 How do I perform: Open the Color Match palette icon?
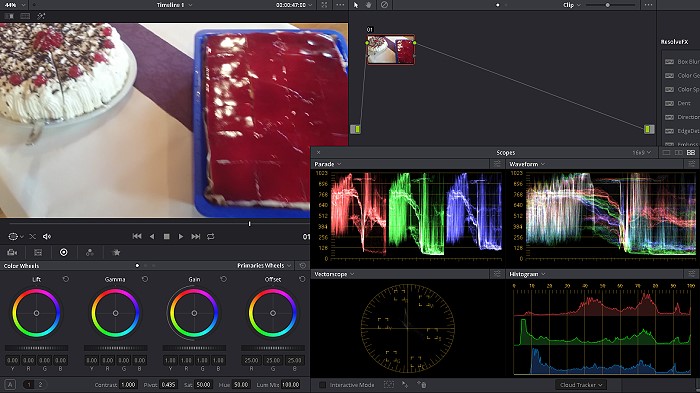(38, 252)
